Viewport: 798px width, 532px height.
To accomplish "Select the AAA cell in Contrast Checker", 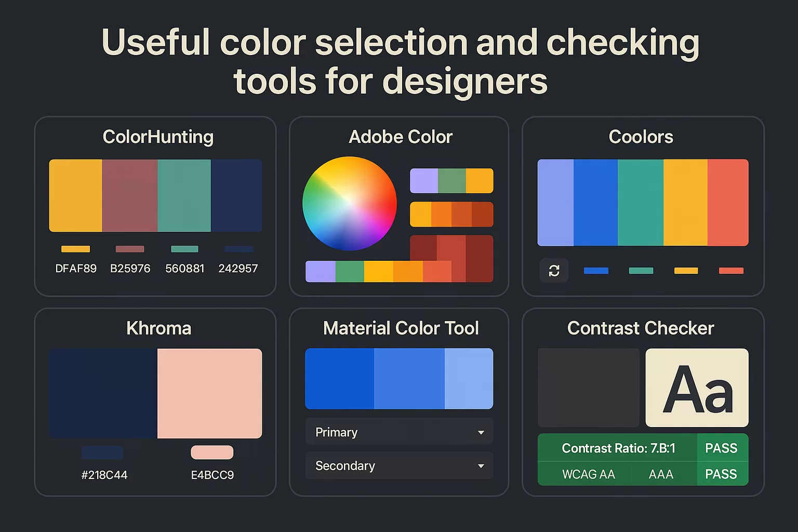I will pos(661,474).
